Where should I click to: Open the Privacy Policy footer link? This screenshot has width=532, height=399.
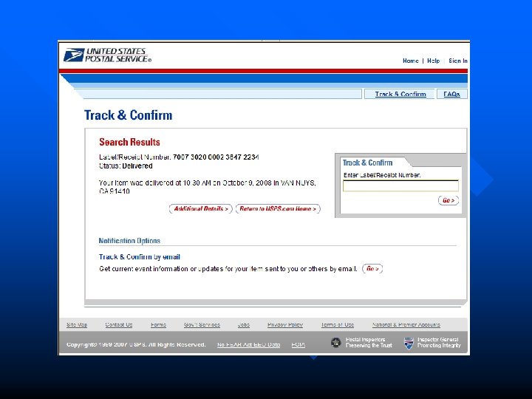tap(285, 324)
